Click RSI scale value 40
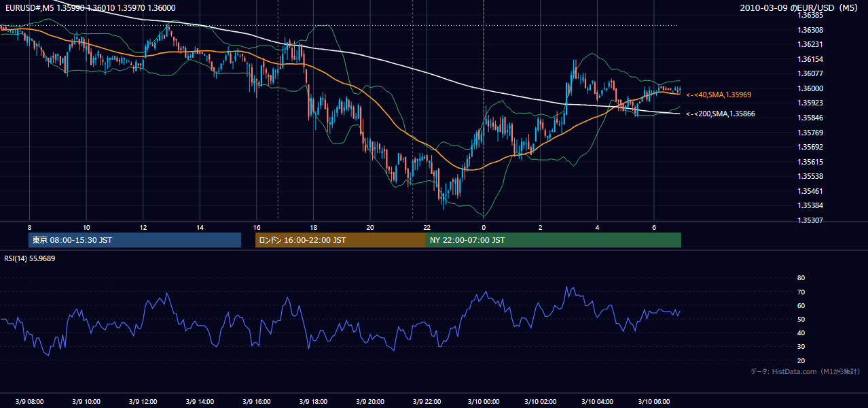 801,333
